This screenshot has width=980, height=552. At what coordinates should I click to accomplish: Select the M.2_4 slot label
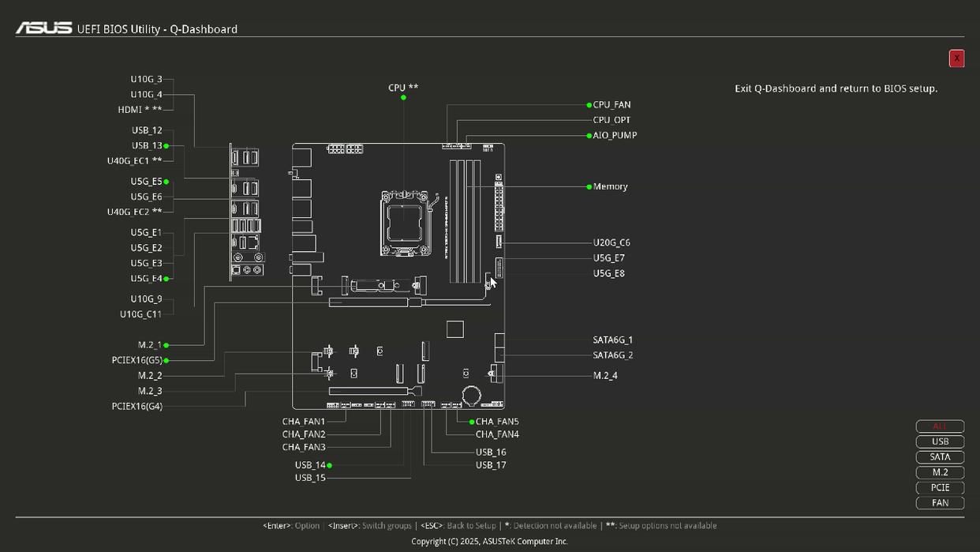click(x=605, y=375)
